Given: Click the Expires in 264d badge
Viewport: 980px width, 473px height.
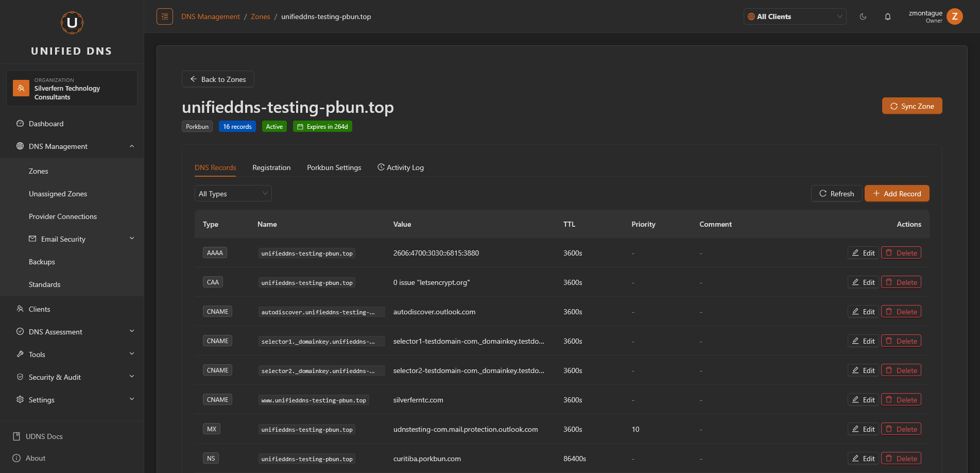Looking at the screenshot, I should click(322, 127).
